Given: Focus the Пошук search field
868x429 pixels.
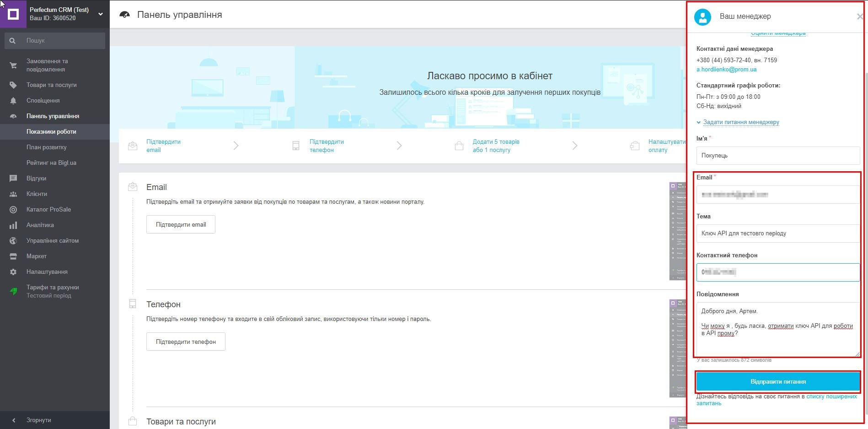Looking at the screenshot, I should point(62,41).
